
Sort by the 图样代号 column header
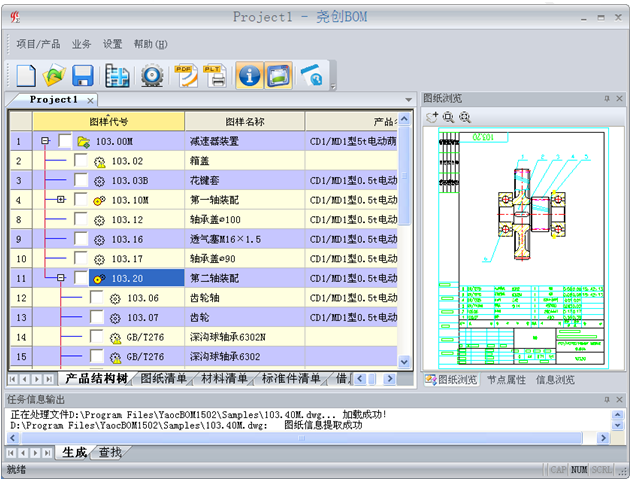108,121
